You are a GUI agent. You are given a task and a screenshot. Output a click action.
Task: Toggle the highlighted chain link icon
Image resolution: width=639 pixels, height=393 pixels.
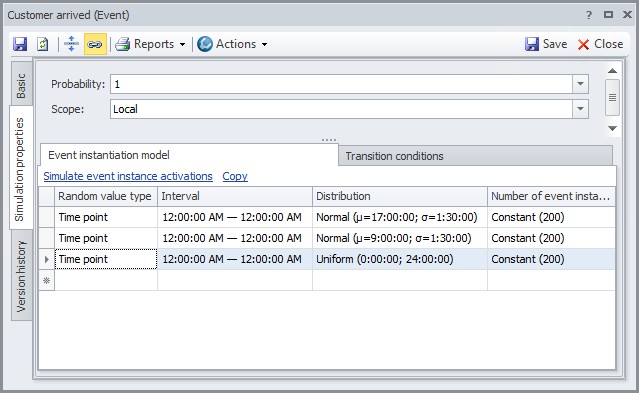[95, 44]
